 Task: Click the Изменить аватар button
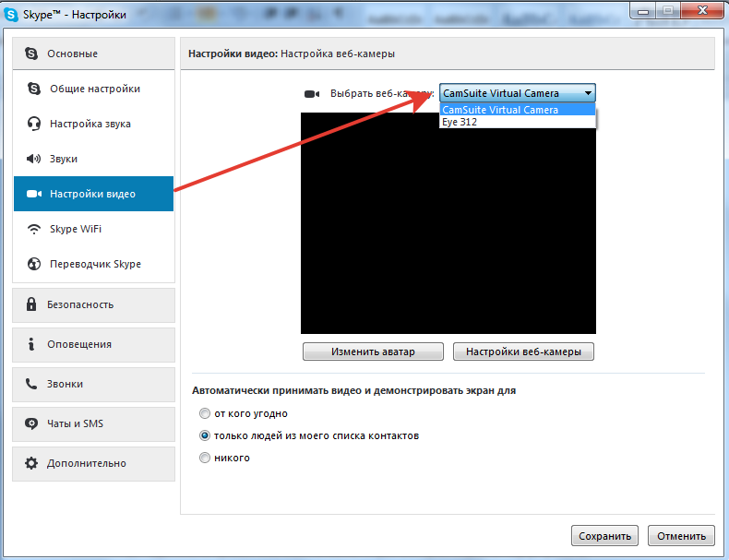373,351
